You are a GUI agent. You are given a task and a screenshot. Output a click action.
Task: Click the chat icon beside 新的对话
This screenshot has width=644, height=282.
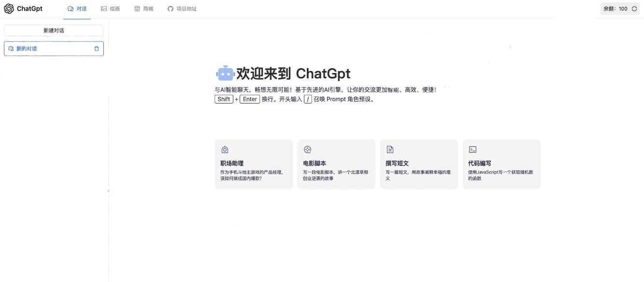click(11, 48)
